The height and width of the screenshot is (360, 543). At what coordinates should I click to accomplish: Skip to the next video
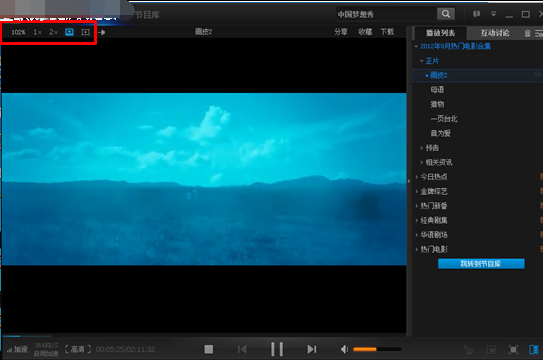pyautogui.click(x=312, y=349)
